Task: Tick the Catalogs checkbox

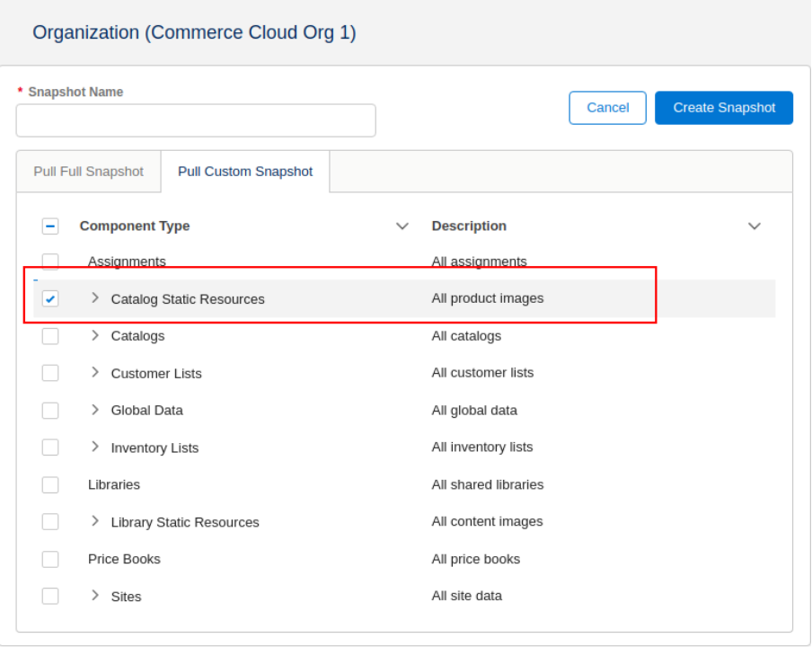Action: click(50, 336)
